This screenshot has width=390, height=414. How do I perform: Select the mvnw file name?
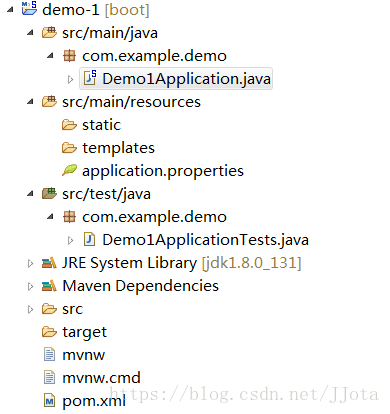[83, 355]
